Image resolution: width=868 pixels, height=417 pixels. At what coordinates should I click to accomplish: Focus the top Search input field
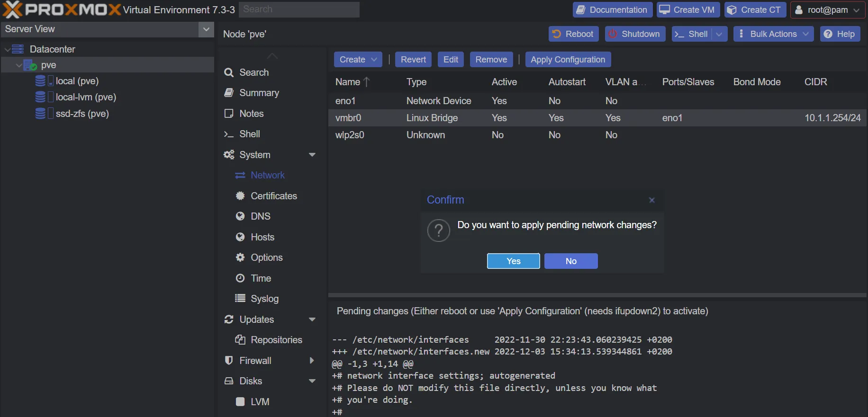pyautogui.click(x=299, y=9)
